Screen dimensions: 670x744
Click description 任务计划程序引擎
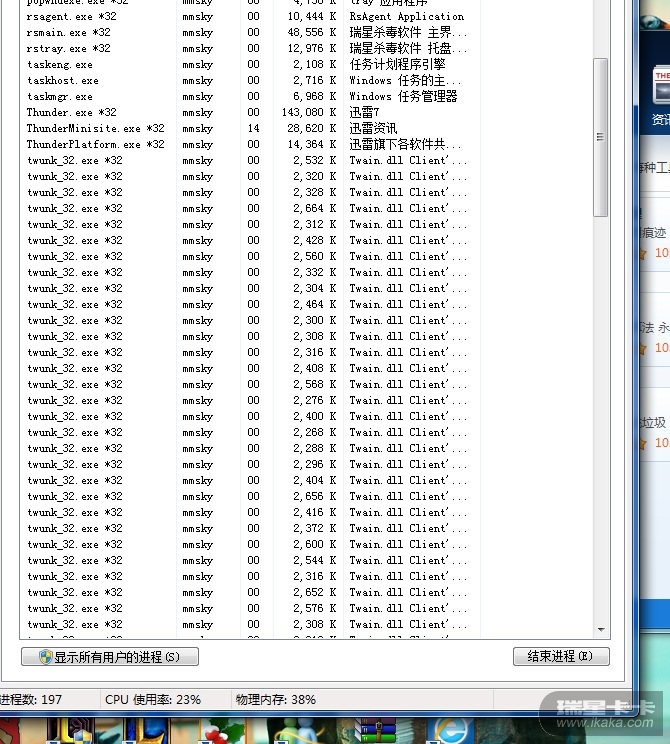pos(398,65)
